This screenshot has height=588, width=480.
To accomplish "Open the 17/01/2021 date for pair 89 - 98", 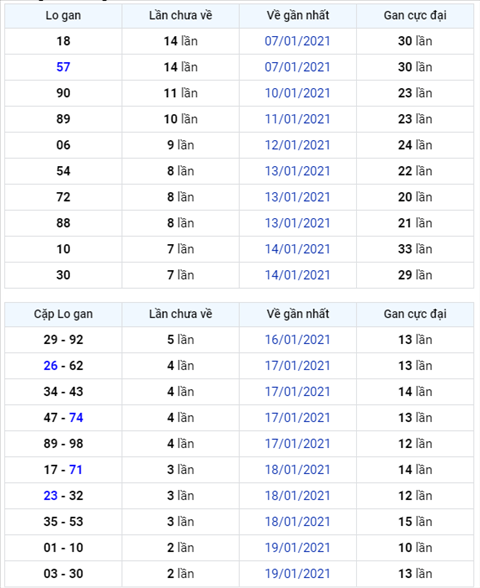I will (x=297, y=444).
